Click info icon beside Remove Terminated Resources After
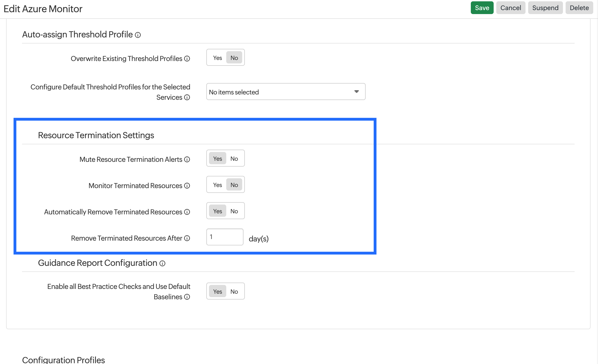This screenshot has width=598, height=364. (x=187, y=238)
